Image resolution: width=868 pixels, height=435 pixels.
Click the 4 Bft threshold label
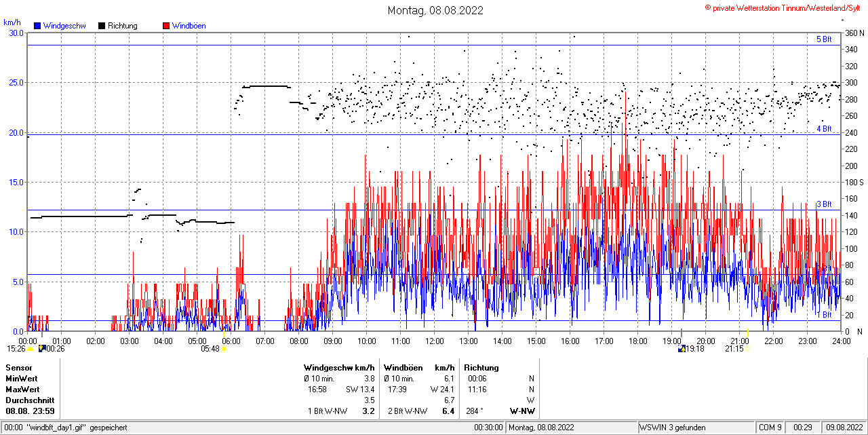pos(824,128)
